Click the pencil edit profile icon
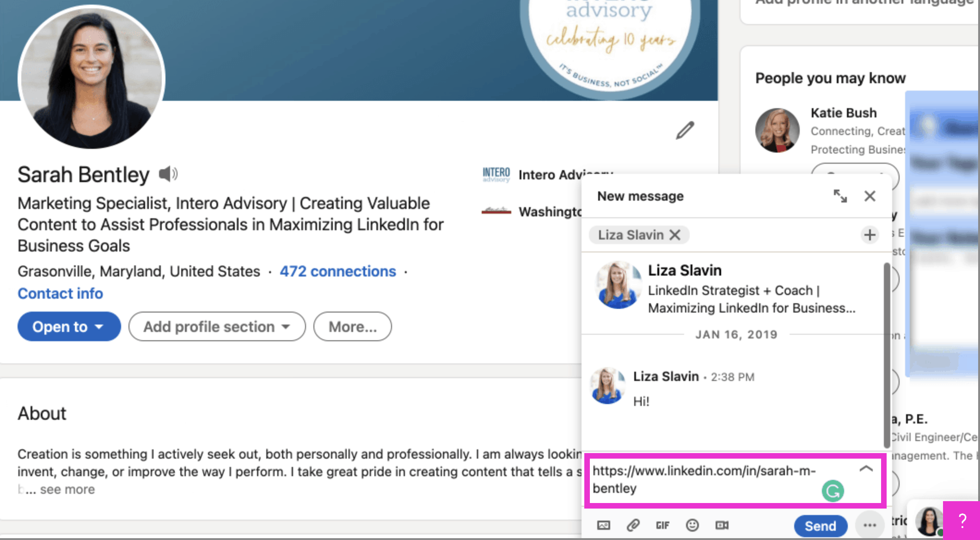This screenshot has width=980, height=540. [685, 130]
